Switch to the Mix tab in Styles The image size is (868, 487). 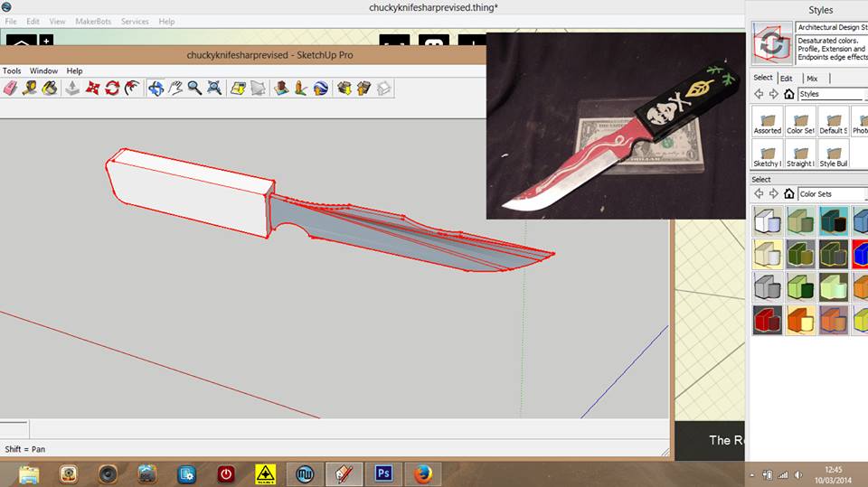812,79
